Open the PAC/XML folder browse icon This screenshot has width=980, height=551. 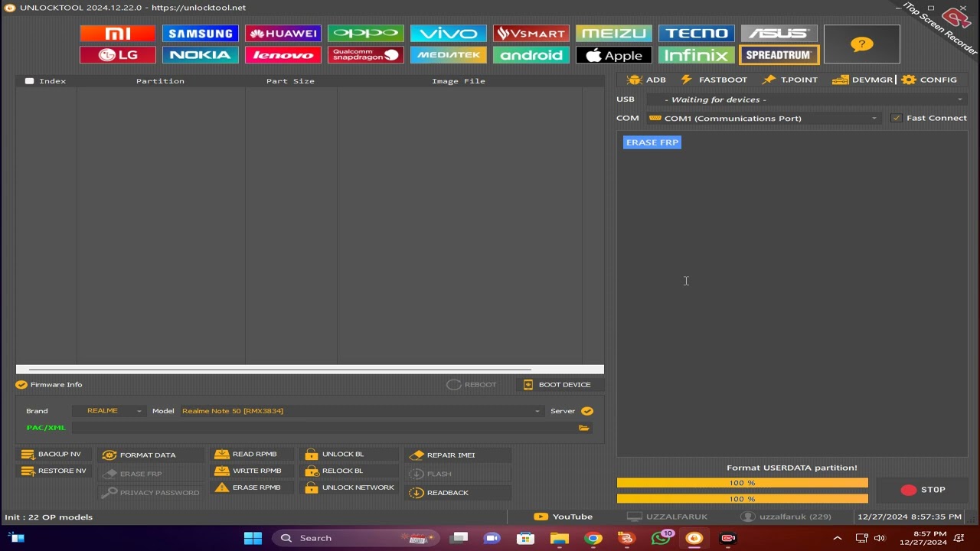coord(584,428)
